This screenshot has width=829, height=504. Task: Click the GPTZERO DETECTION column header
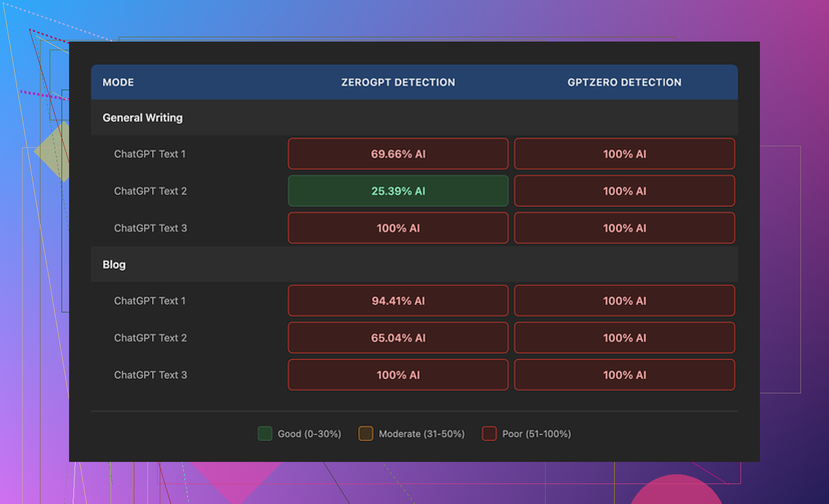624,83
